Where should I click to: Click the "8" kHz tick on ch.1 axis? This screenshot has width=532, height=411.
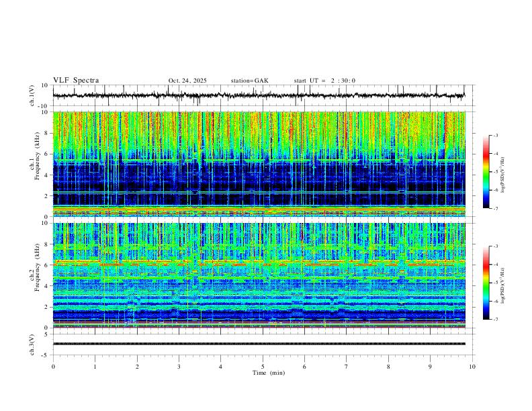pos(46,133)
